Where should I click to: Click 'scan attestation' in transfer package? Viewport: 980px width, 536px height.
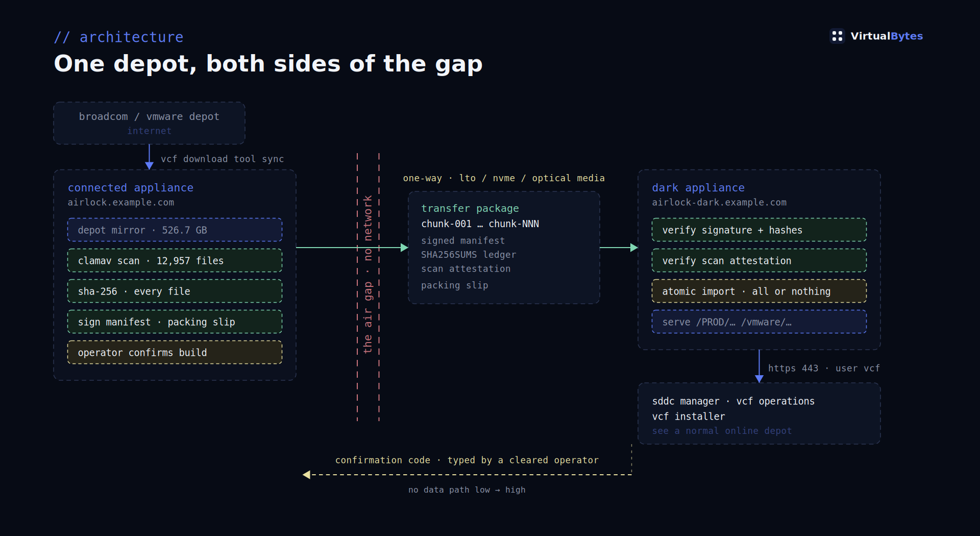tap(465, 269)
